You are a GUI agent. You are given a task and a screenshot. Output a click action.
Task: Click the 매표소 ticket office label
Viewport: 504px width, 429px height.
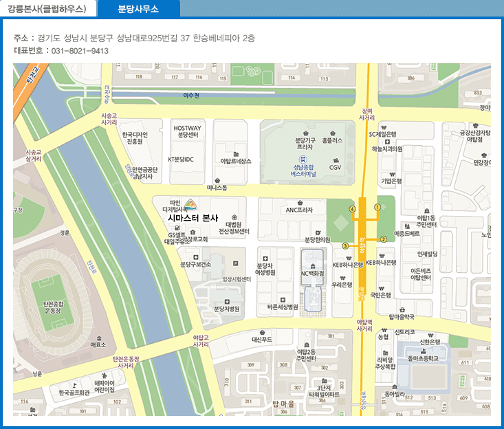[x=98, y=344]
